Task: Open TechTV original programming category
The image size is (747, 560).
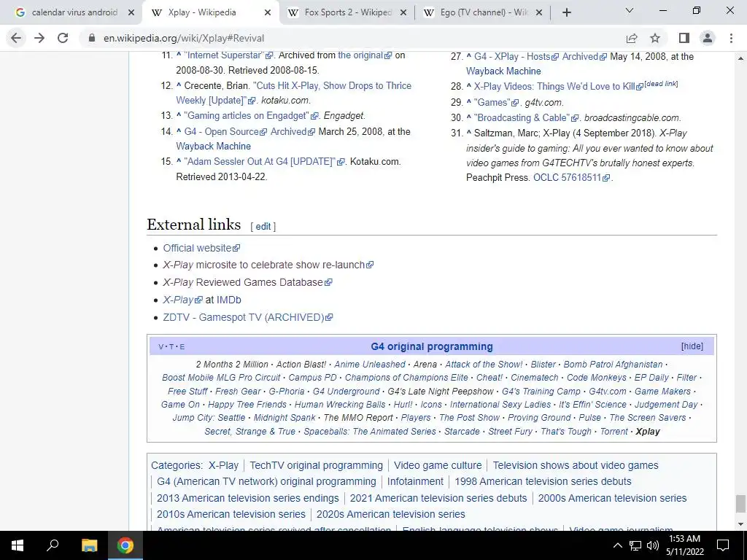Action: click(317, 465)
